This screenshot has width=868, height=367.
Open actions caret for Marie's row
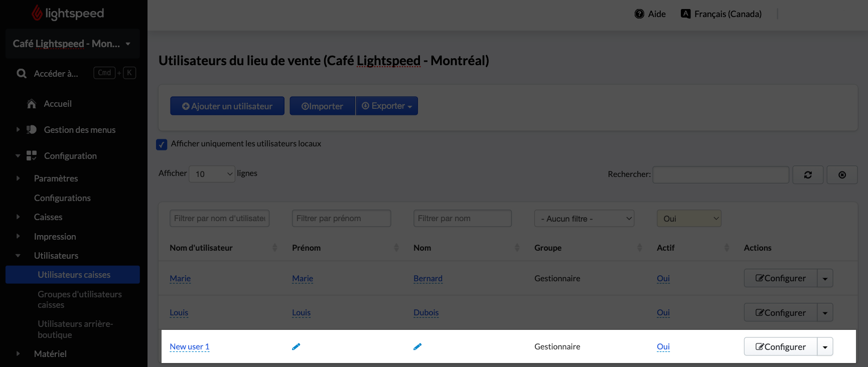click(825, 278)
